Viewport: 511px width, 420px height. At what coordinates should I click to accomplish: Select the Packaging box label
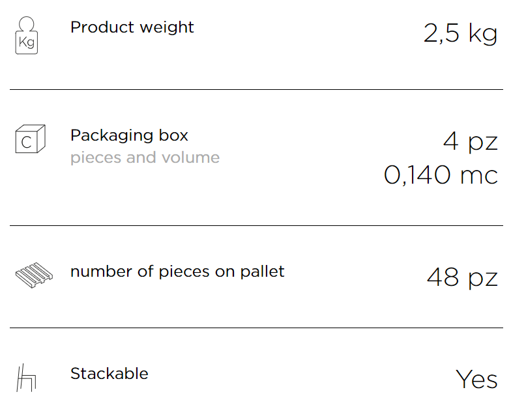click(129, 135)
